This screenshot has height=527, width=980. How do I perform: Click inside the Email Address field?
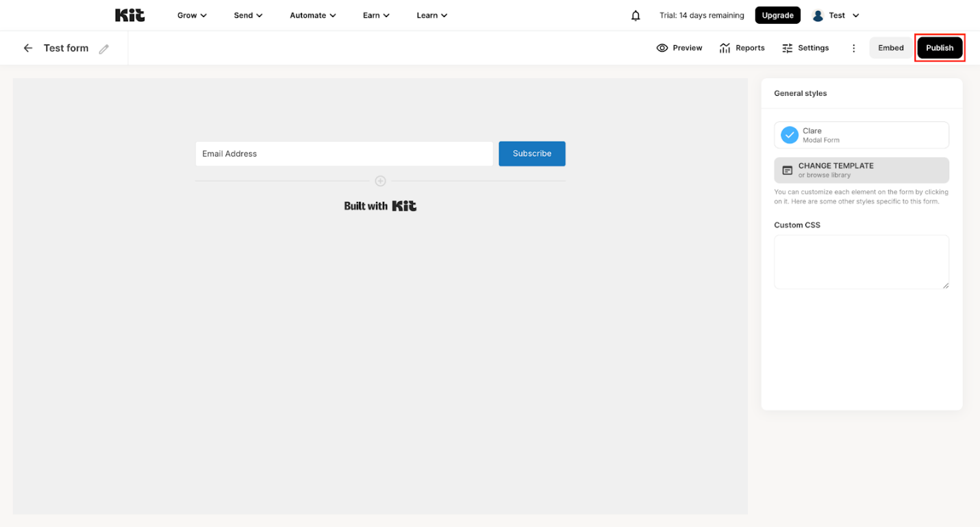click(x=344, y=153)
